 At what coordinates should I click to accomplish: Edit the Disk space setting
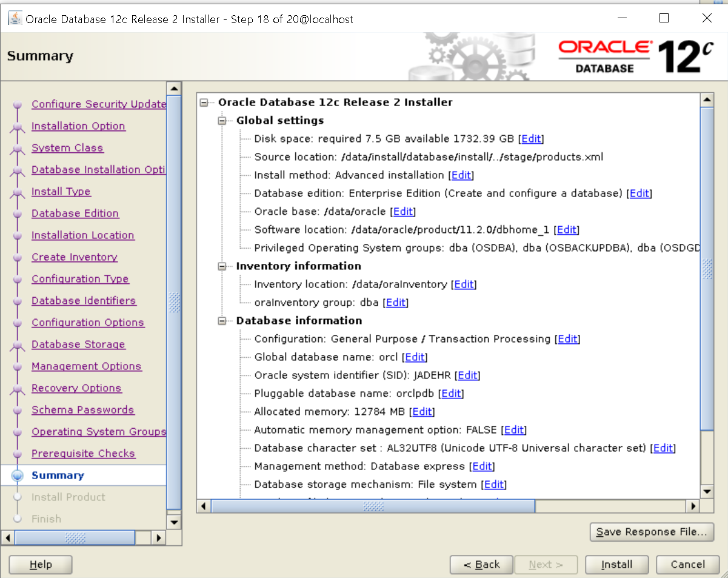tap(531, 139)
